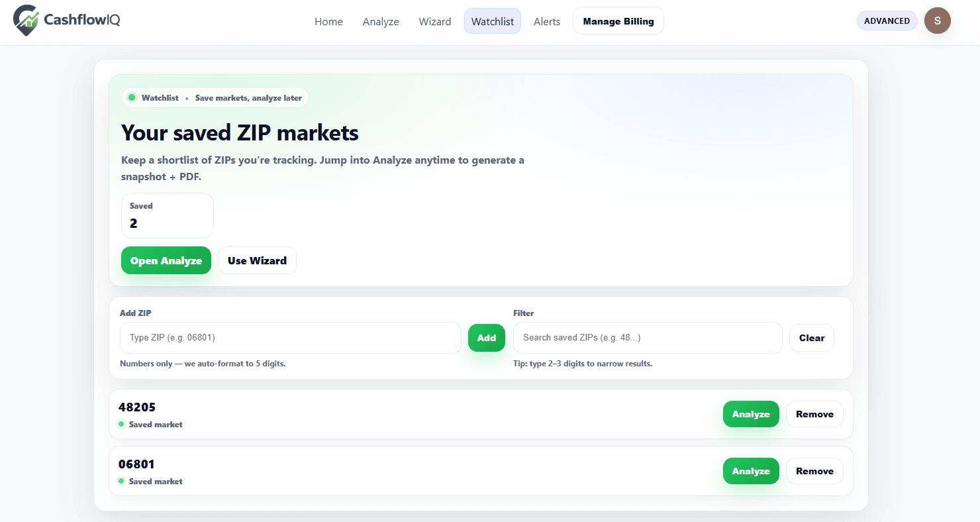Click the Open Analyze button
The image size is (980, 522).
(x=166, y=260)
